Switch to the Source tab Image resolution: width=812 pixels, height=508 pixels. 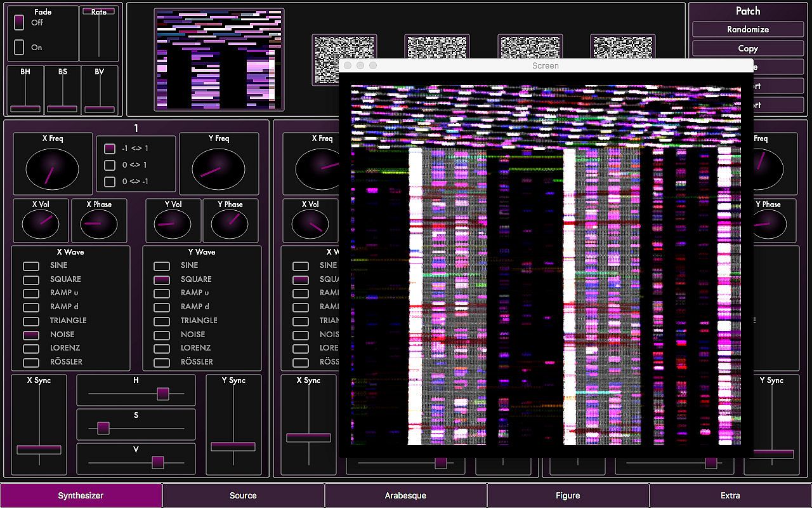(243, 495)
